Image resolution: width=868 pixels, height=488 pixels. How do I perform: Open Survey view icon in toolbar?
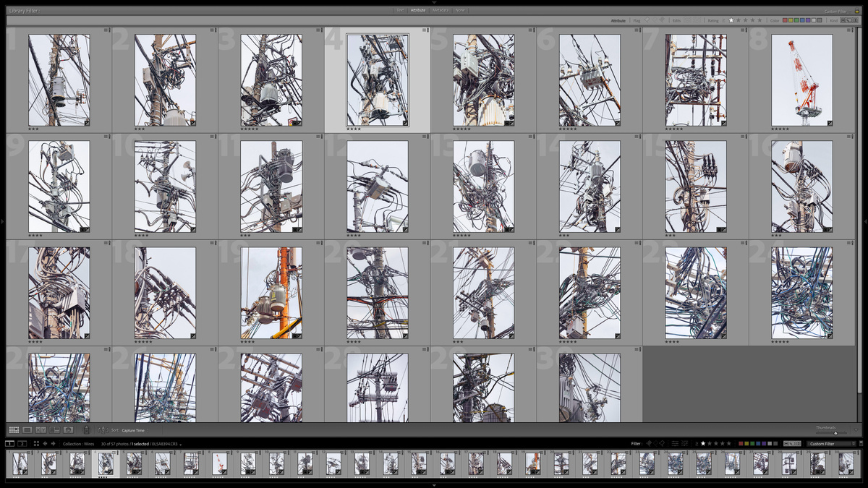[x=54, y=430]
